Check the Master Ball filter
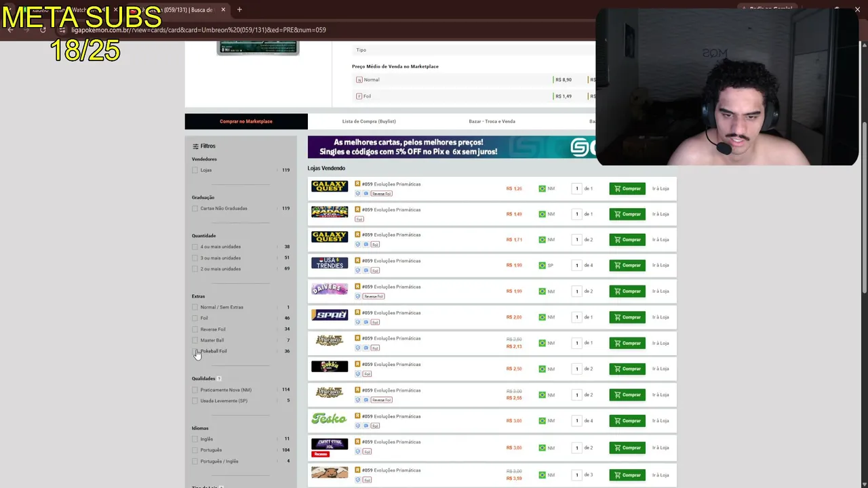The image size is (868, 488). pos(195,340)
